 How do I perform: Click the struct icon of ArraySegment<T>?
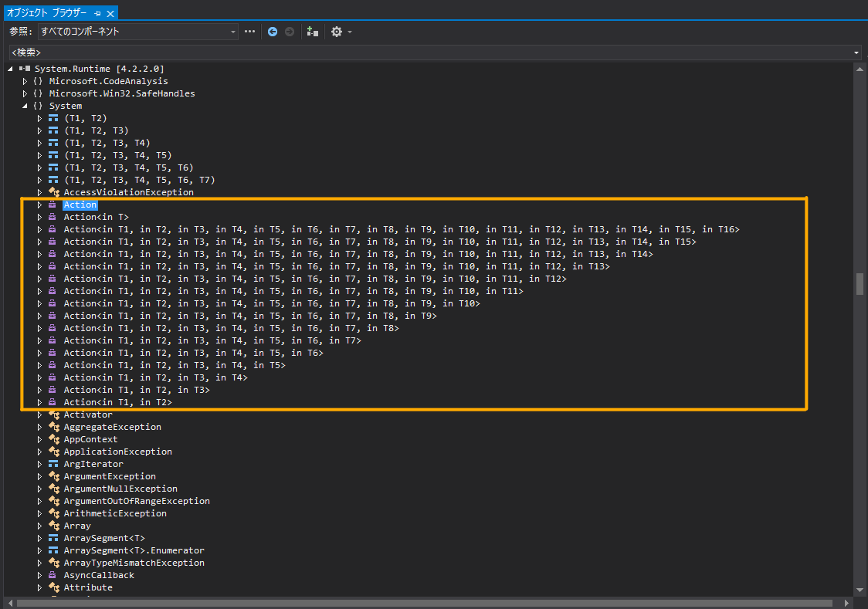[53, 538]
